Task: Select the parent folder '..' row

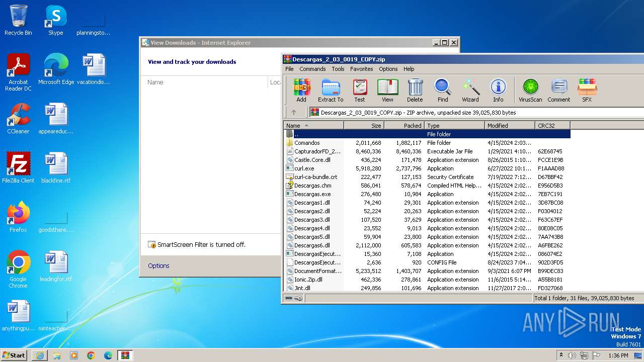Action: tap(427, 134)
